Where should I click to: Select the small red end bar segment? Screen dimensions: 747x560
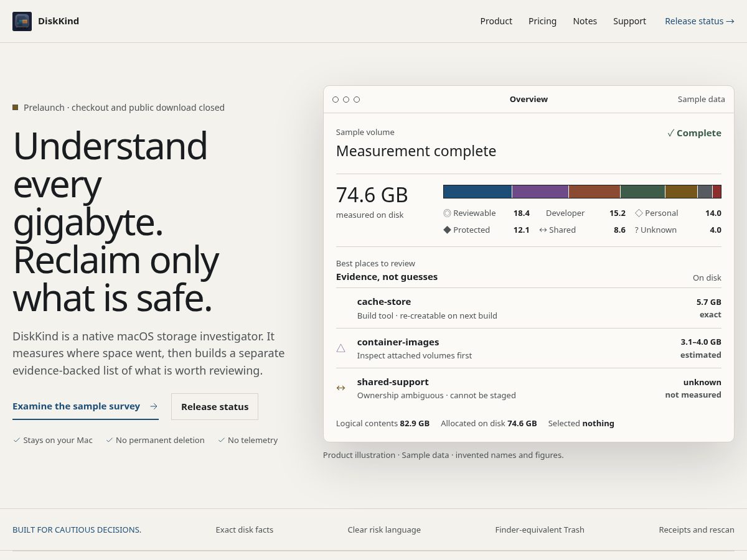717,192
